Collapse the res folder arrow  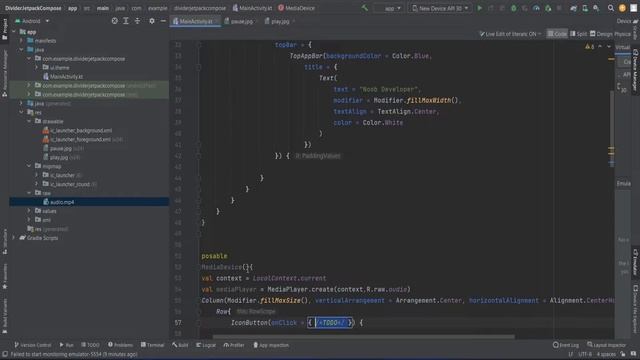click(x=21, y=112)
